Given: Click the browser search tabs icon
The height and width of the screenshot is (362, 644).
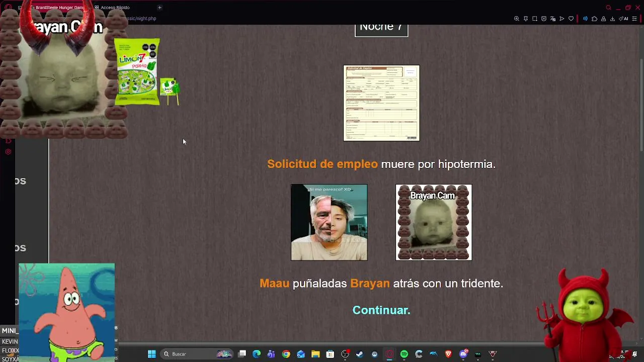Looking at the screenshot, I should [608, 8].
